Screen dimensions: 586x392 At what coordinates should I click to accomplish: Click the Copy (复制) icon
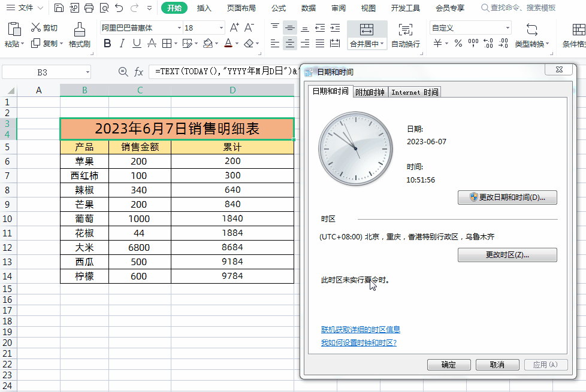(x=35, y=43)
